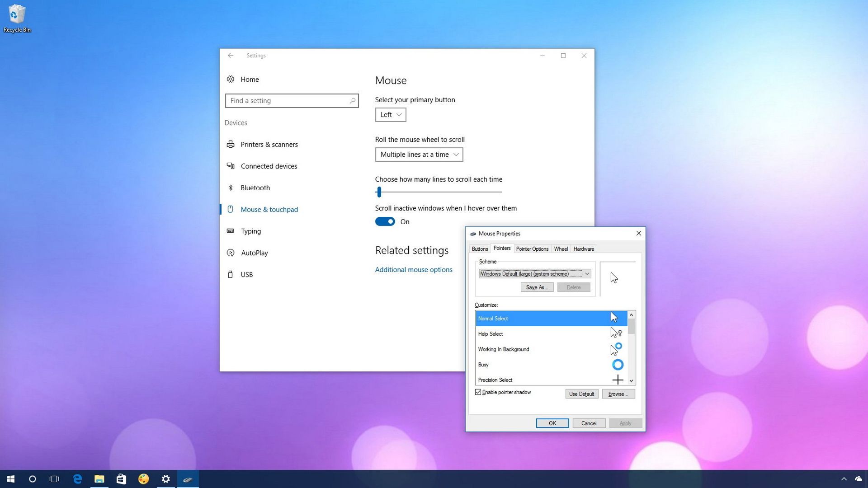Adjust the lines-to-scroll slider handle
The height and width of the screenshot is (488, 868).
pyautogui.click(x=379, y=192)
